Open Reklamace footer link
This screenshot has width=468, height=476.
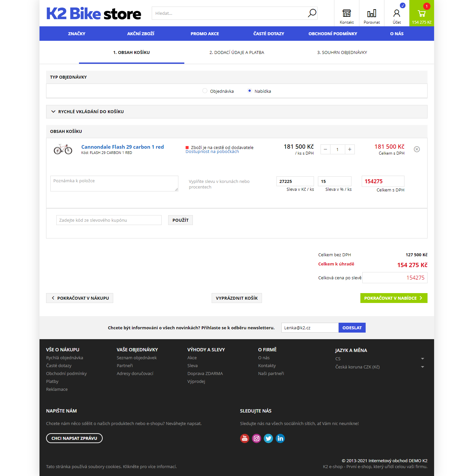coord(57,389)
